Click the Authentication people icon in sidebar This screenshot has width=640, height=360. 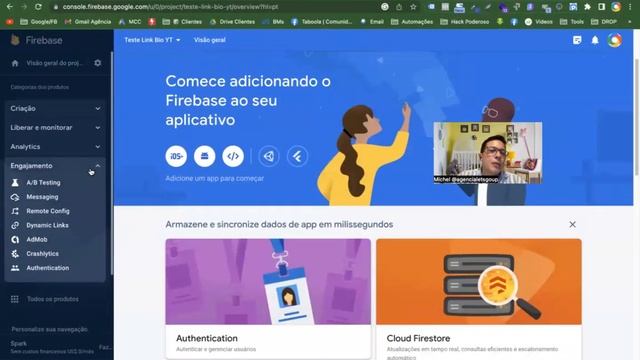coord(15,268)
